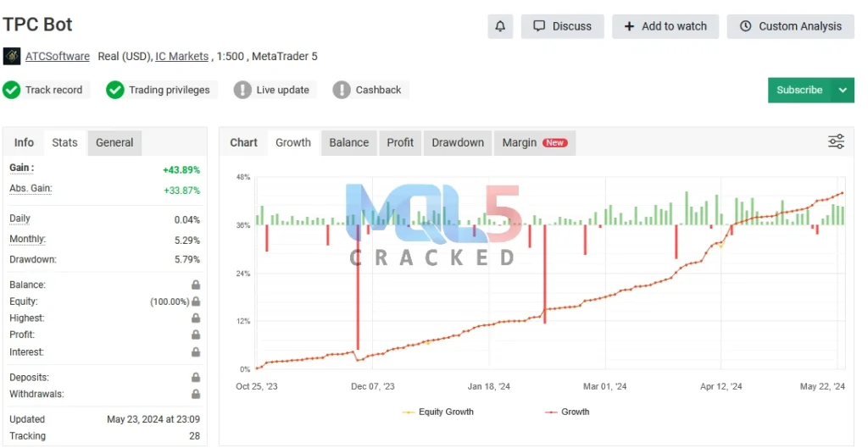The width and height of the screenshot is (868, 448).
Task: Click the large red drawdown bar near Dec 07
Action: tap(359, 288)
